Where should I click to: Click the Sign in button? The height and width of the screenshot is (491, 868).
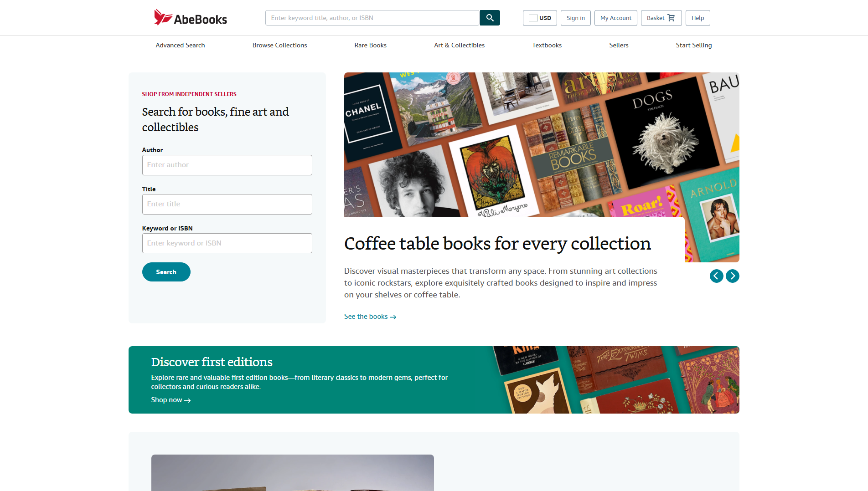(x=576, y=18)
